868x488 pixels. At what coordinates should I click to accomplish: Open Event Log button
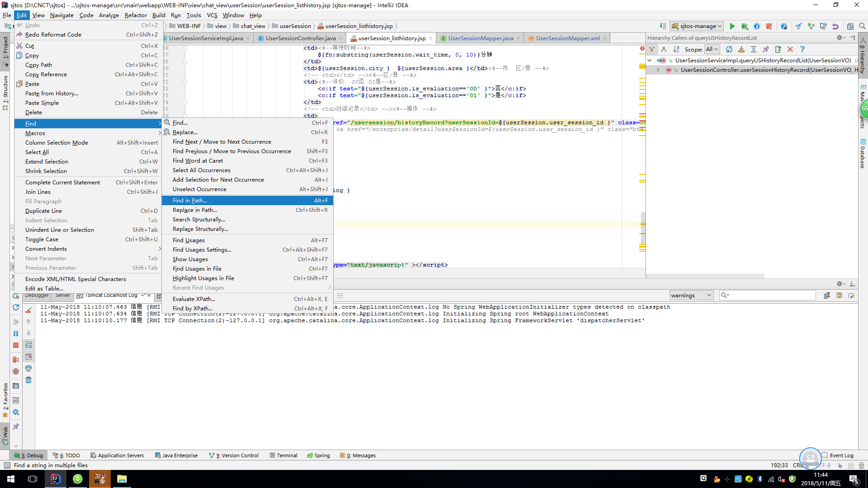(838, 455)
